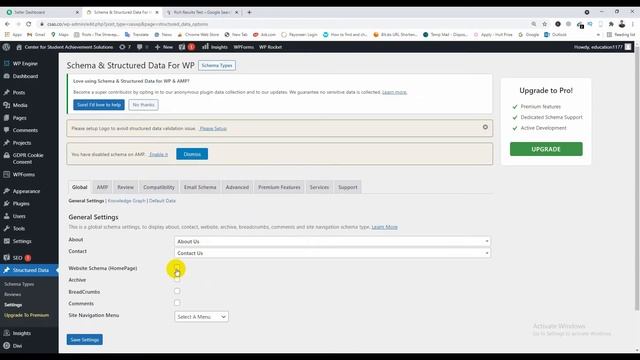640x360 pixels.
Task: Click Sure! I'd love to help button
Action: tap(99, 105)
